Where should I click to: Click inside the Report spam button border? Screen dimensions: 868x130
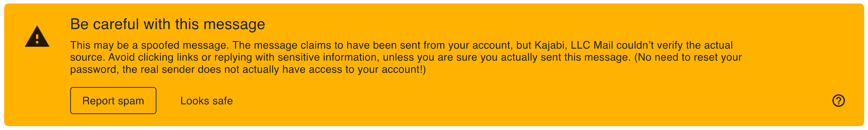[113, 100]
